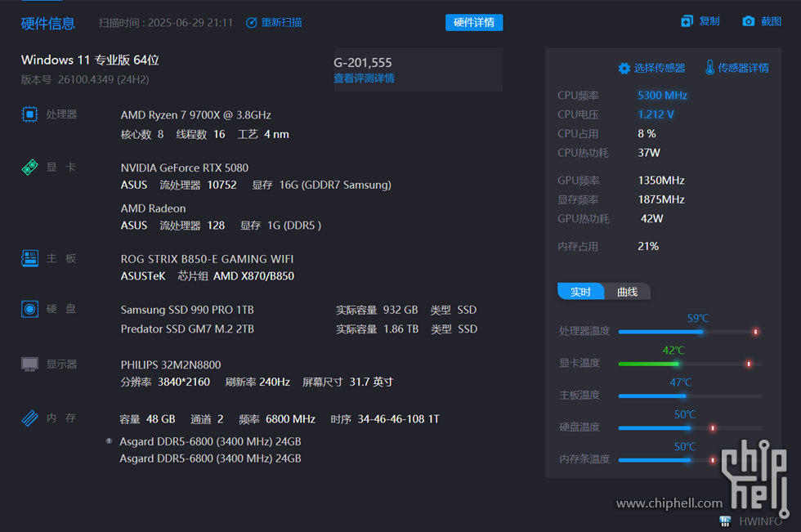The image size is (801, 532).
Task: Click the GPU频率 value 1350MHz
Action: point(661,181)
